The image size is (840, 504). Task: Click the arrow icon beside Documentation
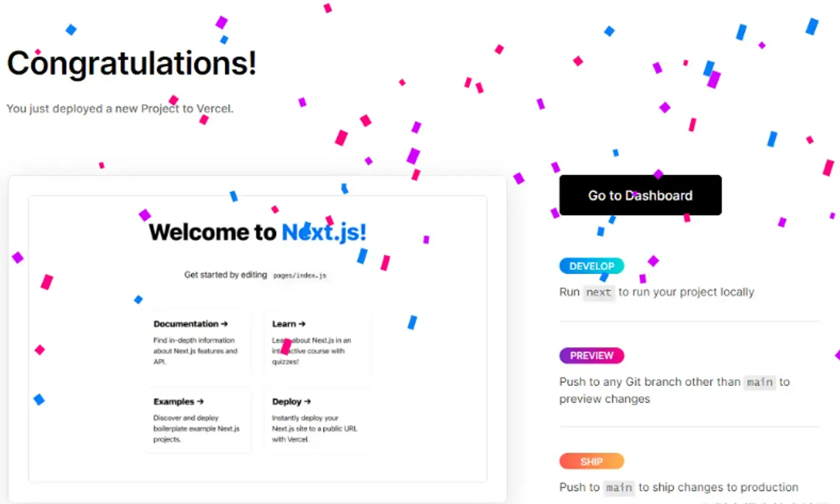pyautogui.click(x=224, y=324)
